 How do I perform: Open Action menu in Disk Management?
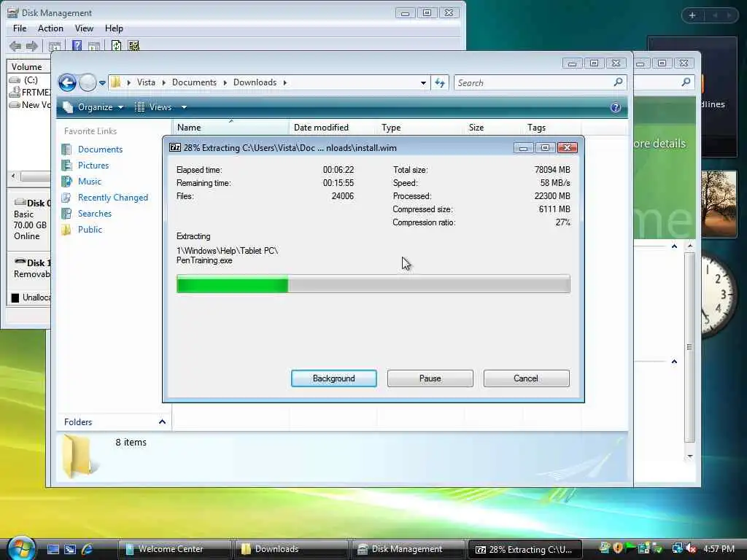[50, 28]
